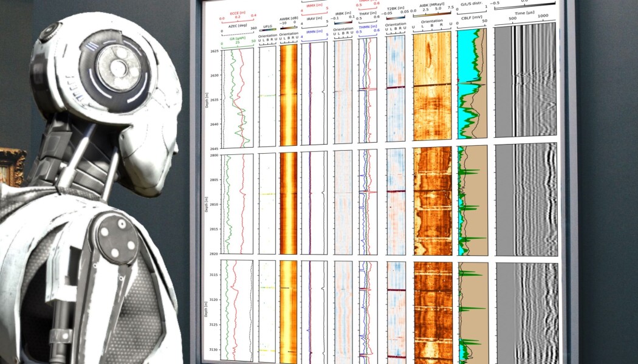This screenshot has height=364, width=638.
Task: Click the IRAV [in] axis label
Action: pos(314,18)
